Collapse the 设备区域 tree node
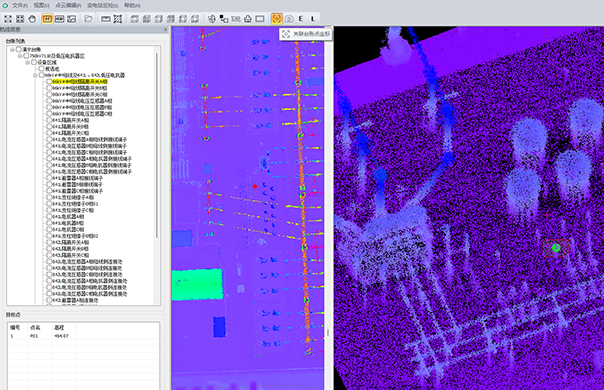This screenshot has height=390, width=604. click(x=27, y=62)
